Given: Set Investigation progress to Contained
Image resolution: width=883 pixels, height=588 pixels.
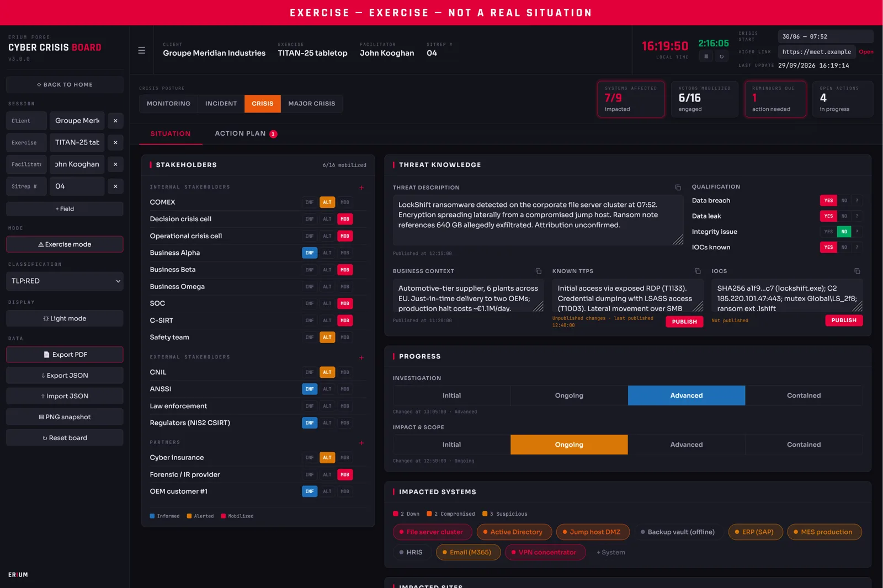Looking at the screenshot, I should pos(804,395).
